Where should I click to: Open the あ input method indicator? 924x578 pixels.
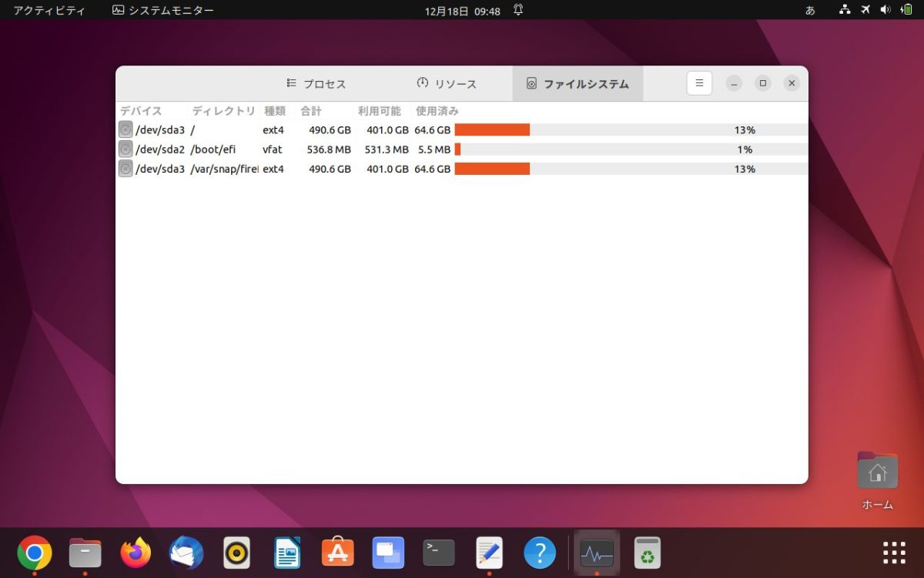(x=810, y=11)
